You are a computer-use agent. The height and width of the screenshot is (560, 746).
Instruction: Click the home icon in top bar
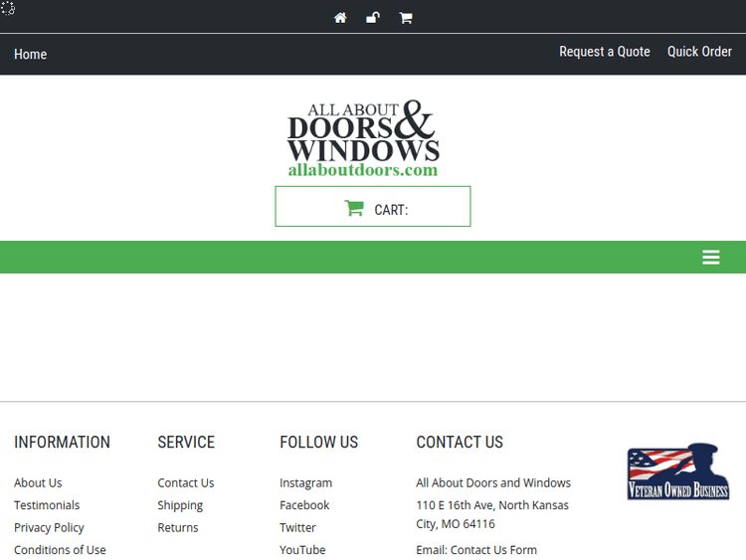pyautogui.click(x=340, y=18)
